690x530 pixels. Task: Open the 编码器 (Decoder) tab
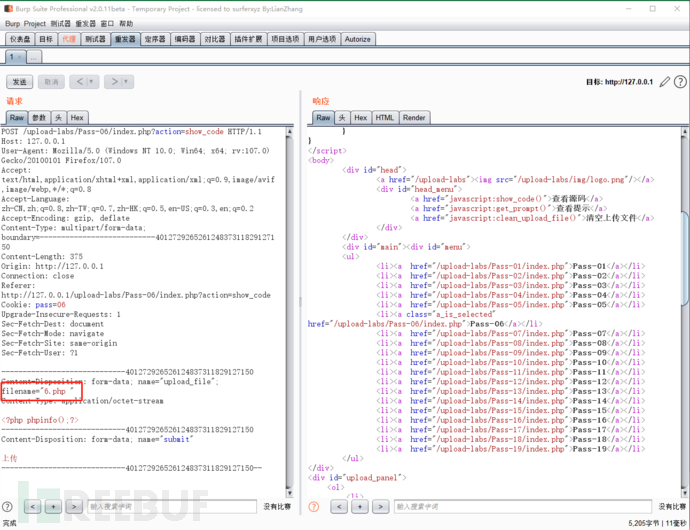pyautogui.click(x=185, y=39)
